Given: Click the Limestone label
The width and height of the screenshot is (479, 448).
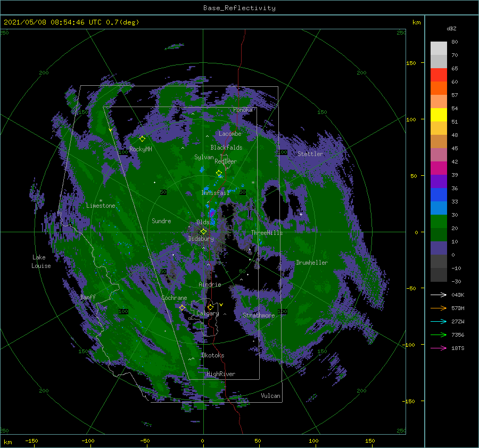Looking at the screenshot, I should click(x=101, y=206).
